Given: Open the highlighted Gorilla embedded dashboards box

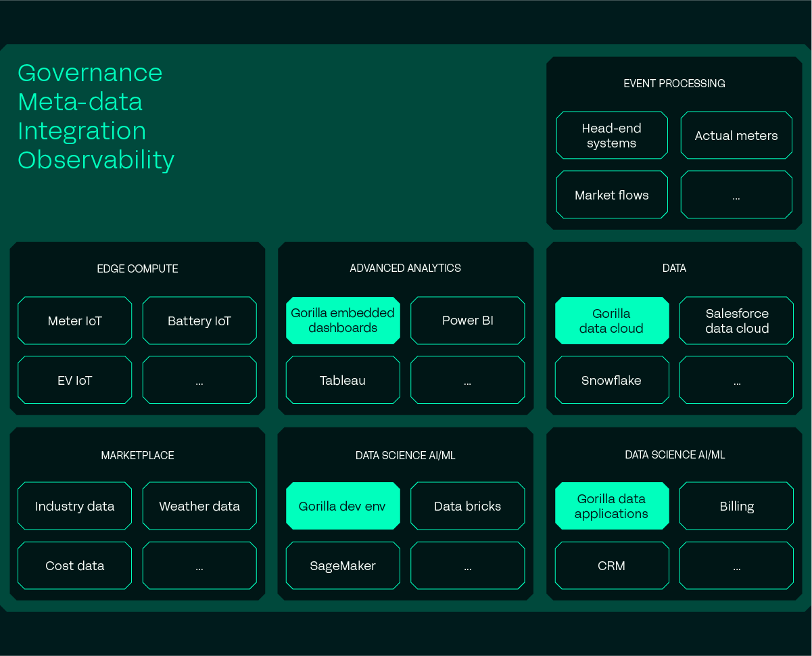Looking at the screenshot, I should coord(343,321).
